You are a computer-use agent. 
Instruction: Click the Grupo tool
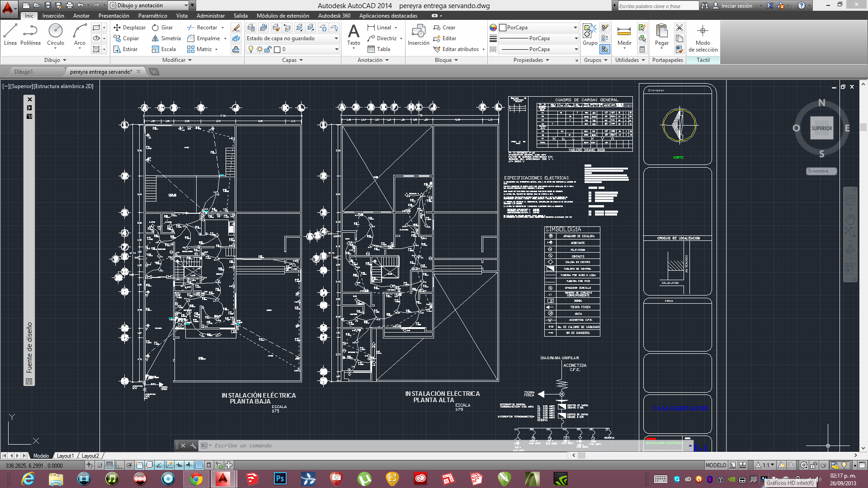[590, 35]
